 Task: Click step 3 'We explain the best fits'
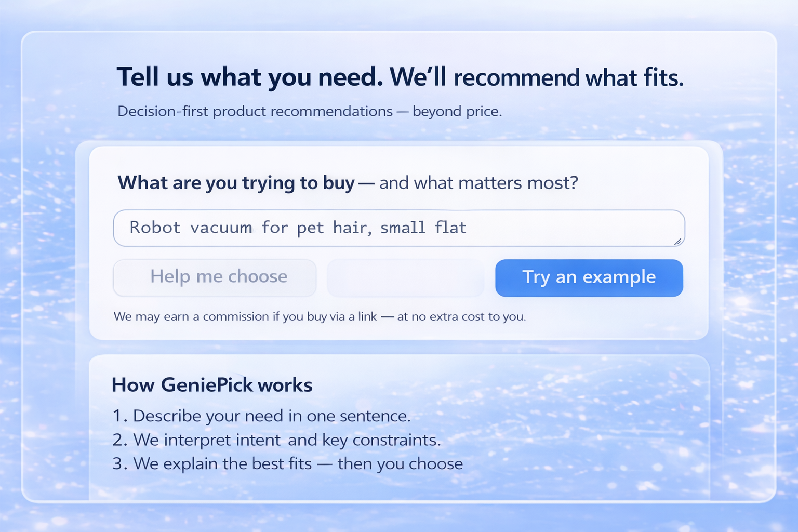tap(298, 463)
